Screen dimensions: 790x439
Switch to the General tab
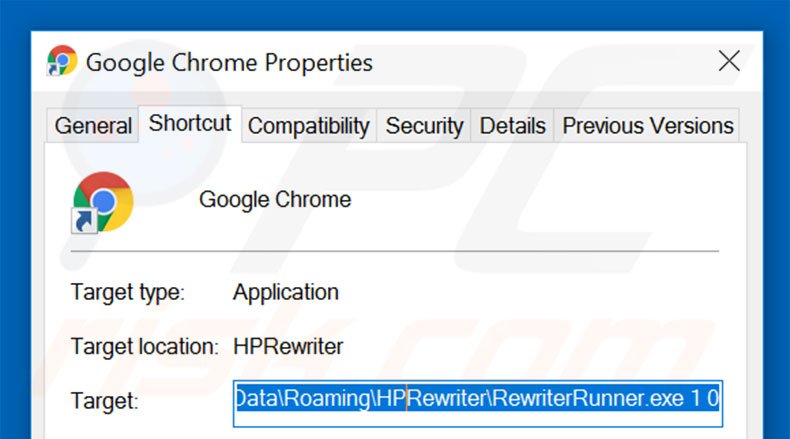[93, 126]
